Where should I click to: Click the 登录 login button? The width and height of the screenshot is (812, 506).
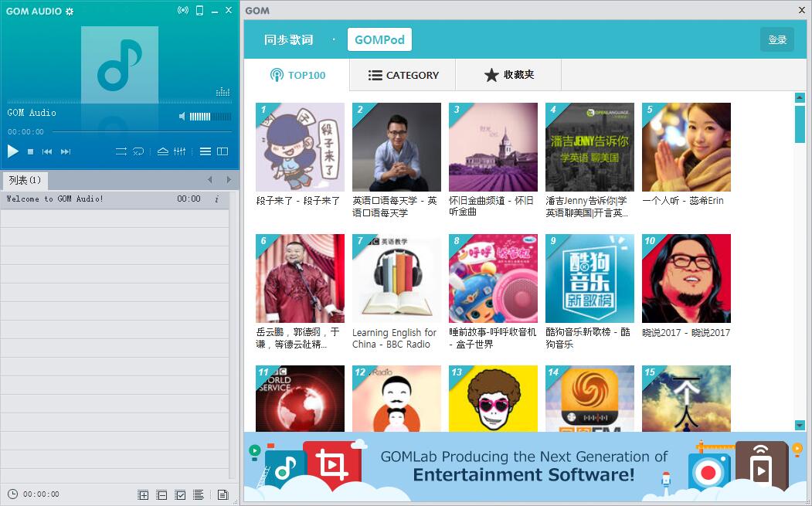pyautogui.click(x=776, y=40)
